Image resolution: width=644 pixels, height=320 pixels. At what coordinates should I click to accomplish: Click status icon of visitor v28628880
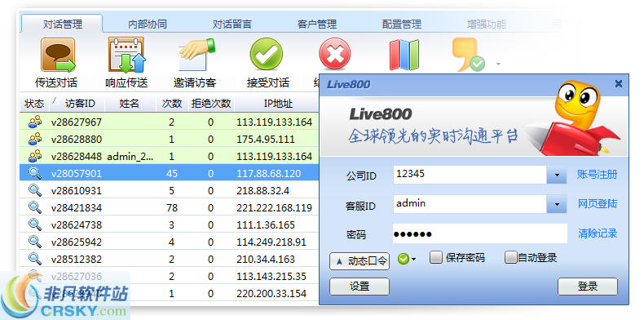click(35, 139)
